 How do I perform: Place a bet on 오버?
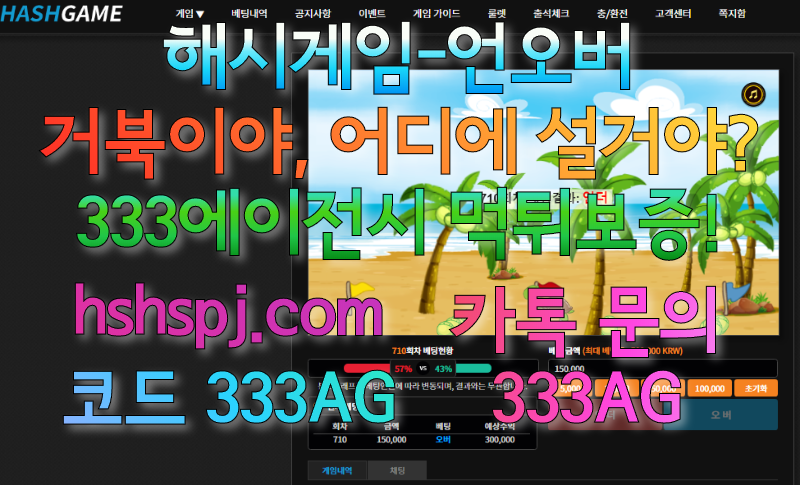(721, 415)
